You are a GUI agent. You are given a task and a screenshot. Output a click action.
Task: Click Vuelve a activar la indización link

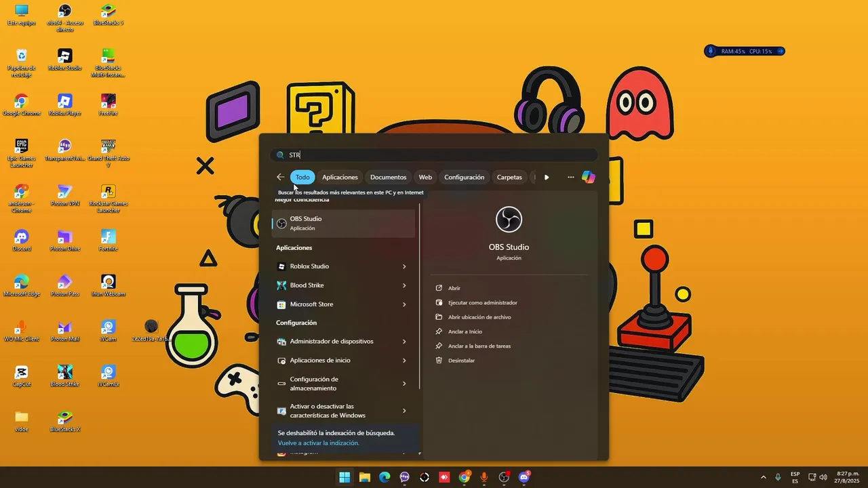pos(318,443)
